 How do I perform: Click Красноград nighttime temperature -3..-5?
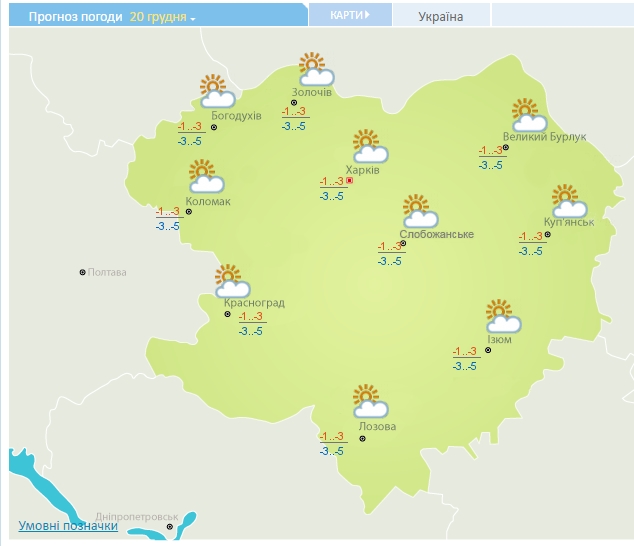[x=251, y=331]
